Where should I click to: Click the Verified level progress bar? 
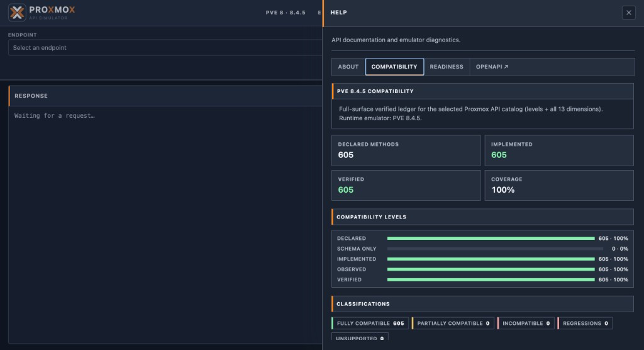491,279
